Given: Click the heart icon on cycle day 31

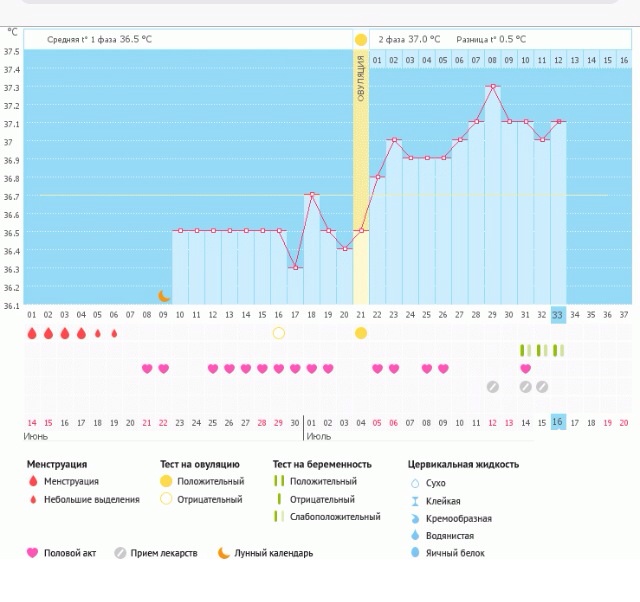Looking at the screenshot, I should point(525,369).
